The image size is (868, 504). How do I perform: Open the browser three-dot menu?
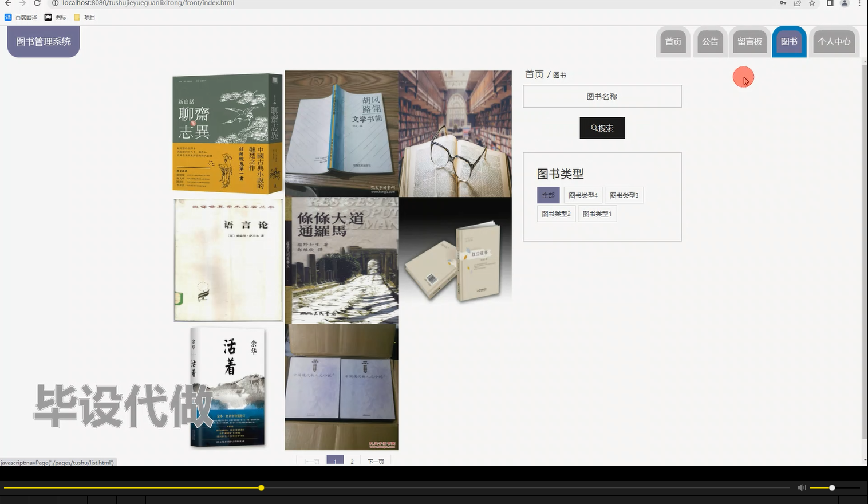click(859, 3)
